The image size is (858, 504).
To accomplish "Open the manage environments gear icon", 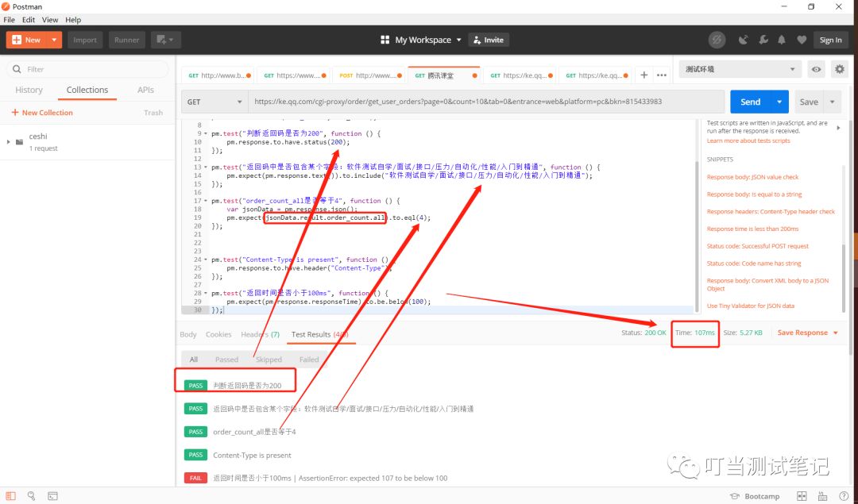I will pos(840,69).
